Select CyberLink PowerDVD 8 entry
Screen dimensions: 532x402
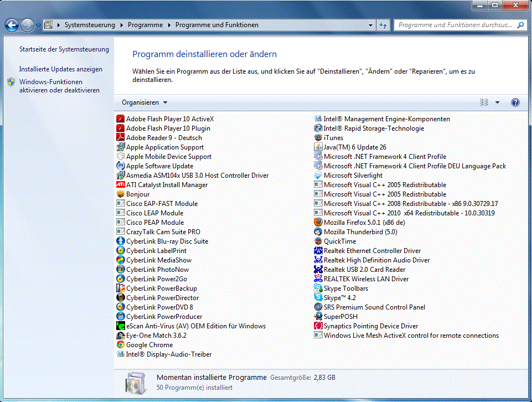coord(154,307)
